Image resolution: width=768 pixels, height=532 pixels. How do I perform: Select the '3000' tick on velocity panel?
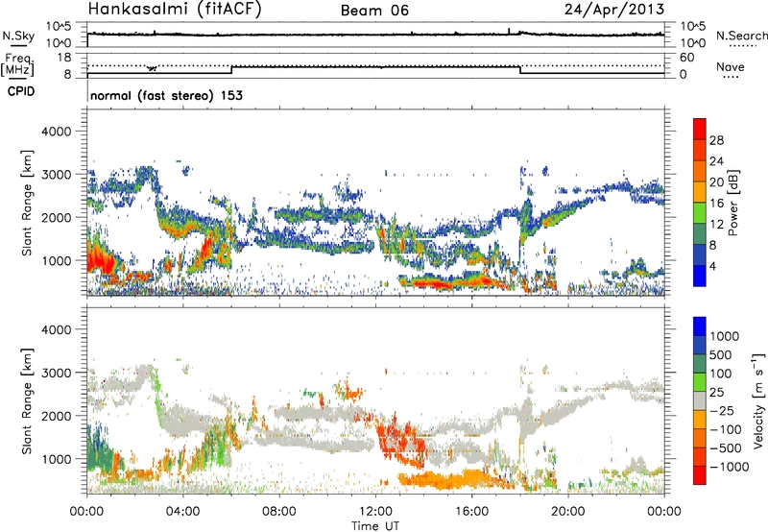(x=56, y=373)
